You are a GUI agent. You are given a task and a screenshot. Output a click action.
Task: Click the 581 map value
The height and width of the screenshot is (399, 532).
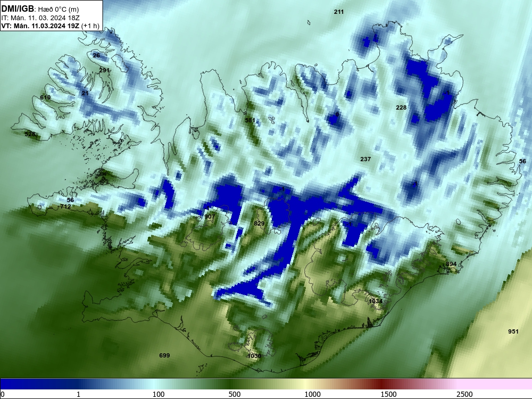pyautogui.click(x=250, y=120)
